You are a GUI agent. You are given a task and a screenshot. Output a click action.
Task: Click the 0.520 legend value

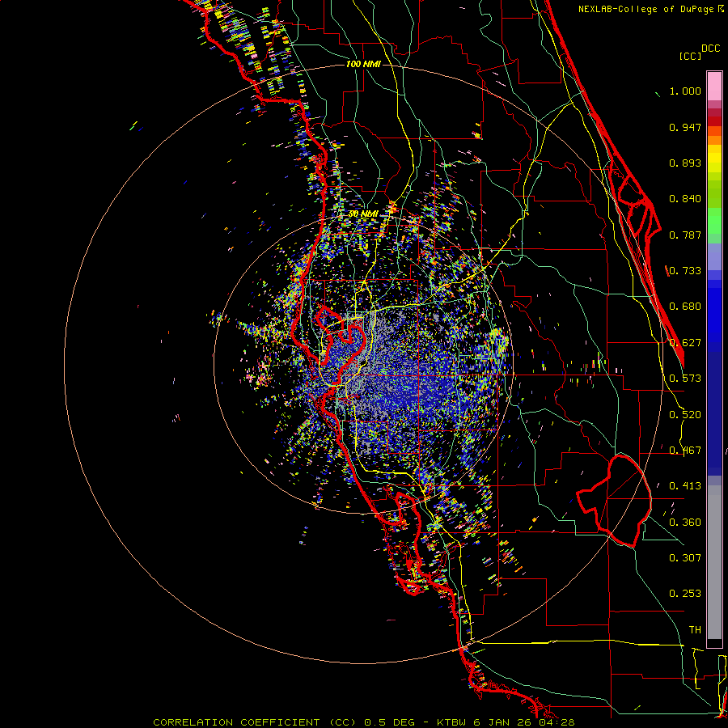(x=685, y=415)
